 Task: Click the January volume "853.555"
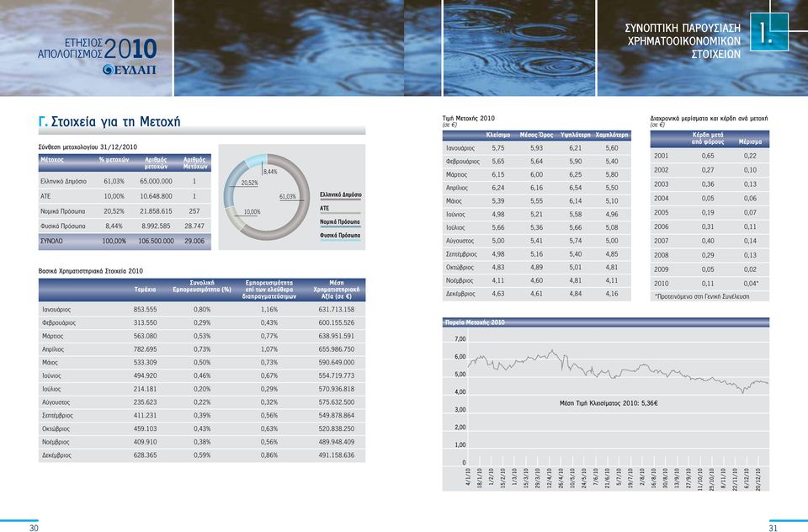pos(145,310)
